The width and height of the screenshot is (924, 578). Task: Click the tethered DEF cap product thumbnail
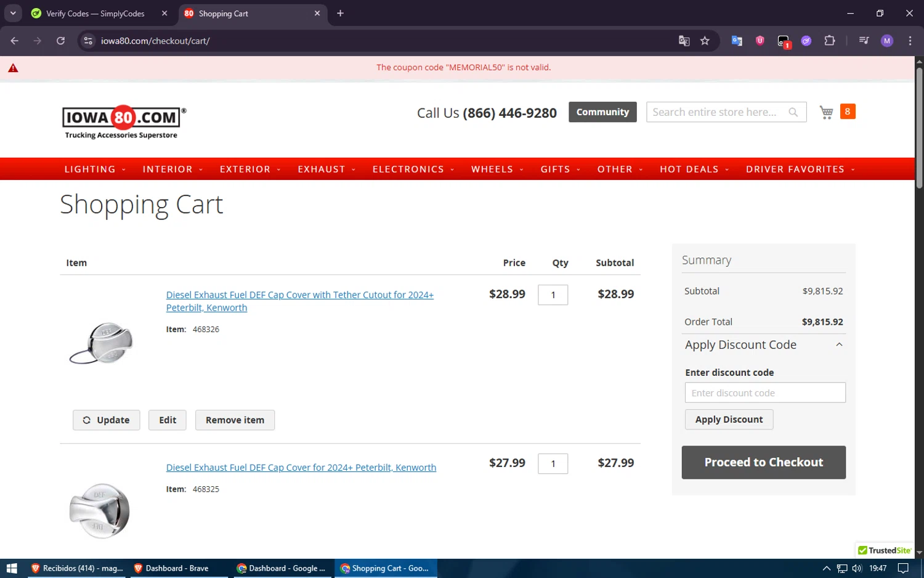point(101,343)
